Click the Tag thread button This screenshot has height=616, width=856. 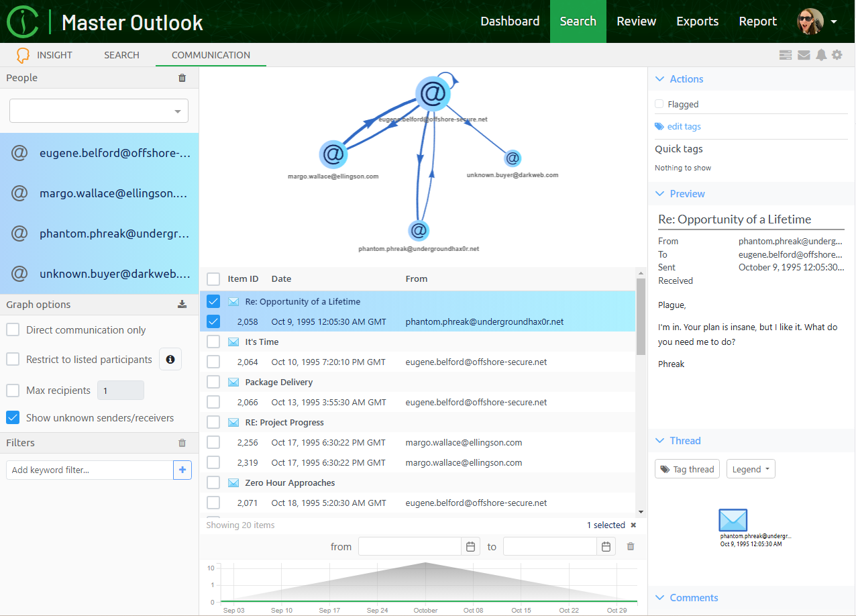(687, 468)
